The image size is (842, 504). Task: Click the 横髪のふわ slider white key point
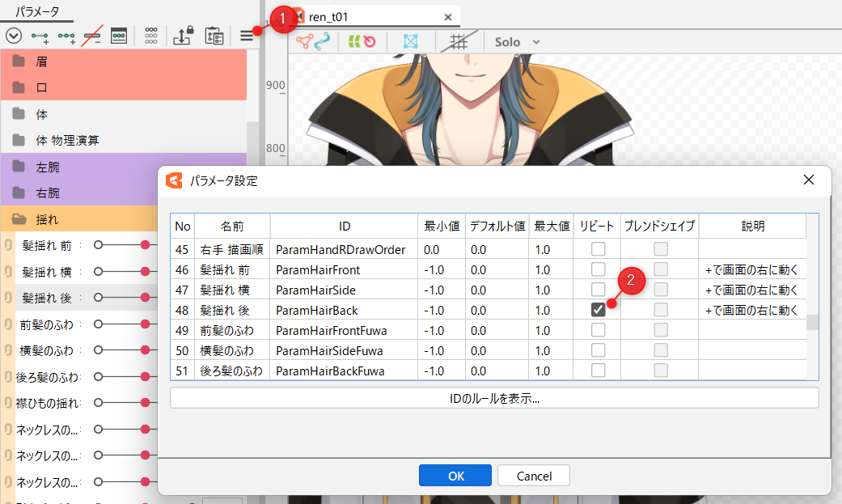(x=98, y=350)
